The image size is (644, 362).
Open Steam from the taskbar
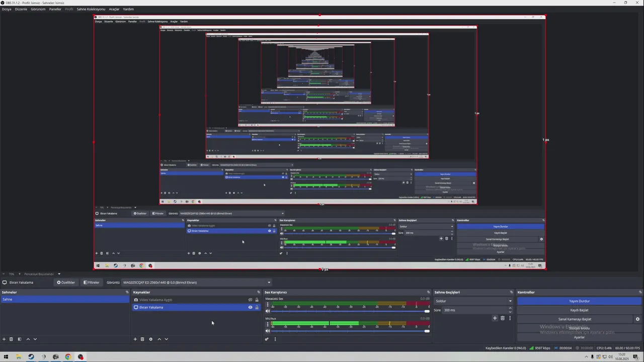[31, 357]
